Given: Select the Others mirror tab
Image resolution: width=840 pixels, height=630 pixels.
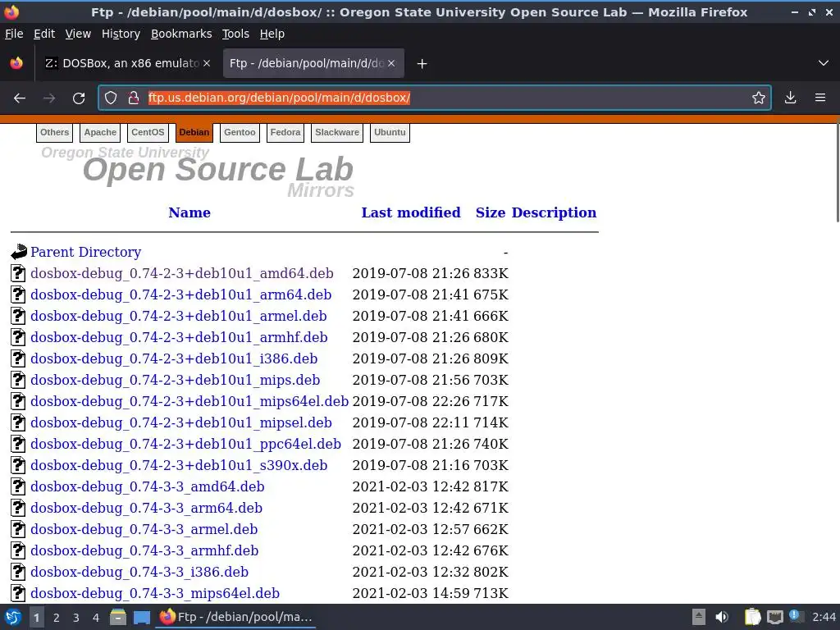Looking at the screenshot, I should click(x=55, y=132).
